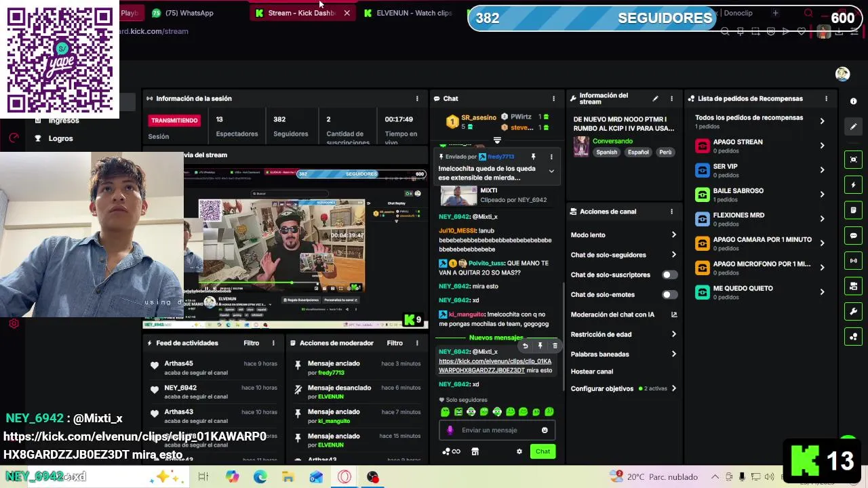The height and width of the screenshot is (488, 868).
Task: Open Ingresos in left sidebar
Action: (x=64, y=120)
